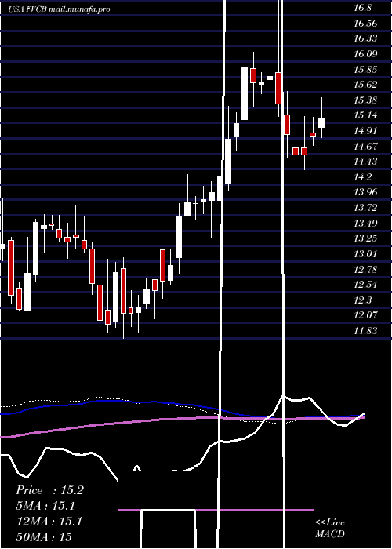The width and height of the screenshot is (392, 549).
Task: Click the 12.54 price axis label
Action: point(365,284)
